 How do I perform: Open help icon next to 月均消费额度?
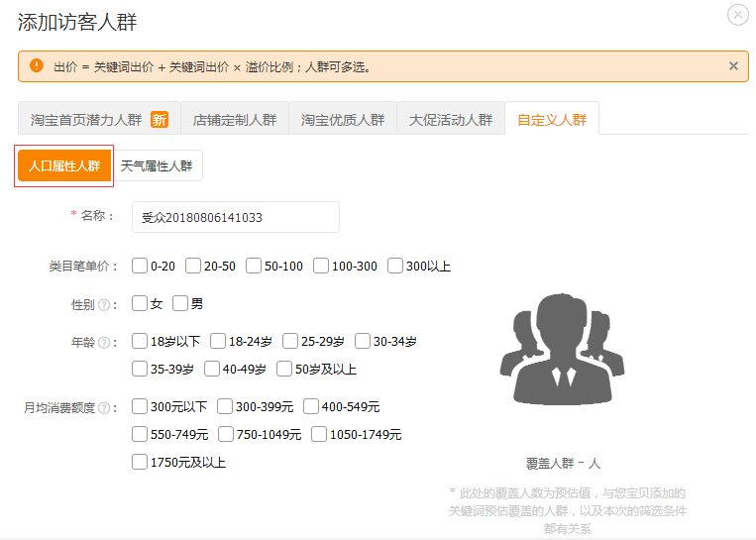click(x=104, y=408)
